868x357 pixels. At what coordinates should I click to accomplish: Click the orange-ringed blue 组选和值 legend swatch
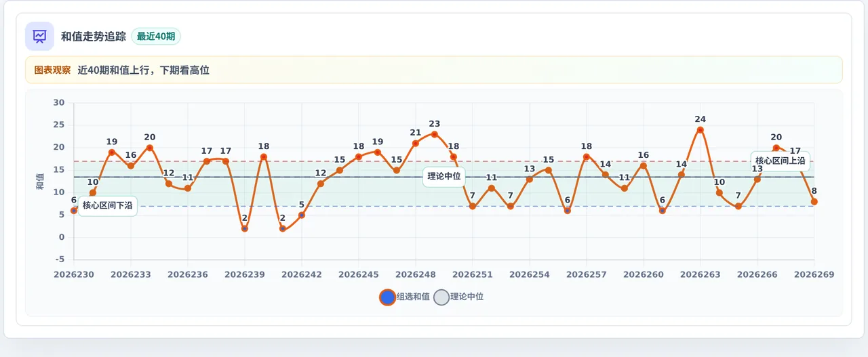pos(387,297)
